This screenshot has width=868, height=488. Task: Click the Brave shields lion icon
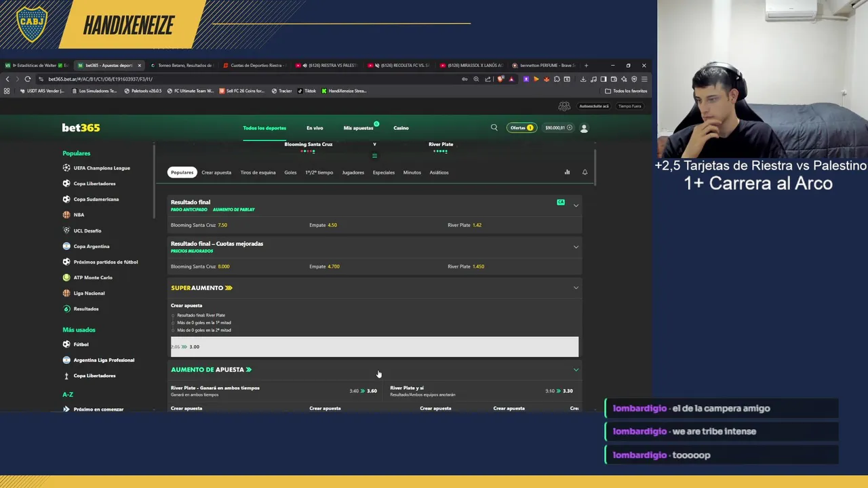coord(500,79)
